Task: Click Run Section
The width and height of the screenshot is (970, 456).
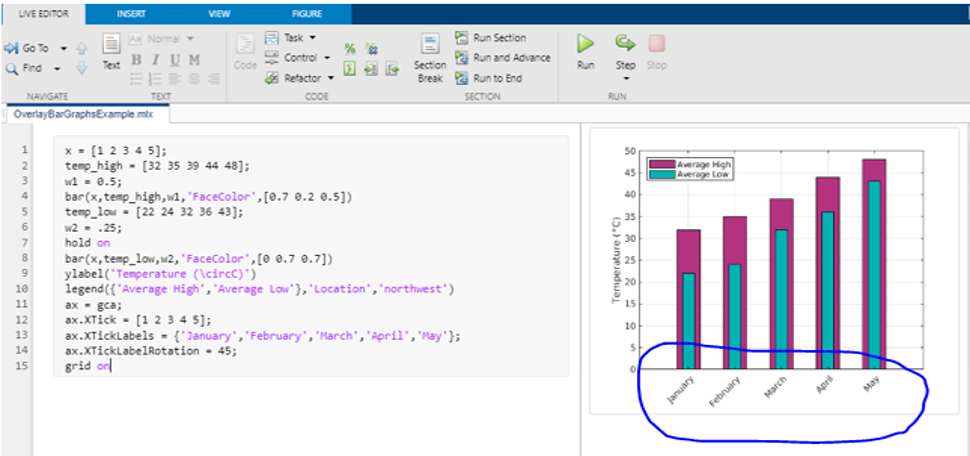Action: pyautogui.click(x=491, y=38)
